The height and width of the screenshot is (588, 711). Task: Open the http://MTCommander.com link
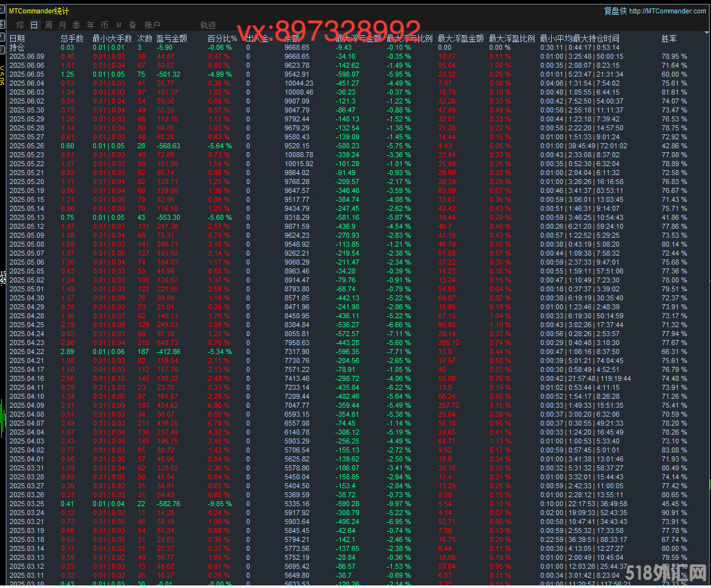tap(668, 11)
